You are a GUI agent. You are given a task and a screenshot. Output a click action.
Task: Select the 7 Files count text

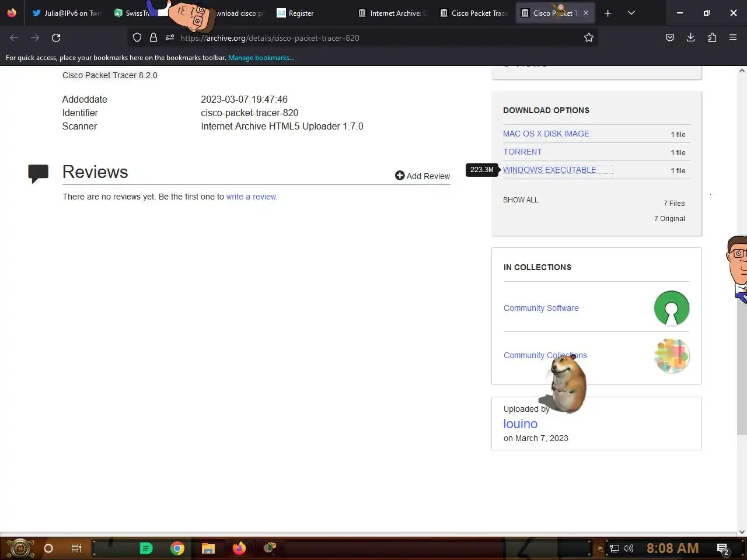pyautogui.click(x=674, y=203)
